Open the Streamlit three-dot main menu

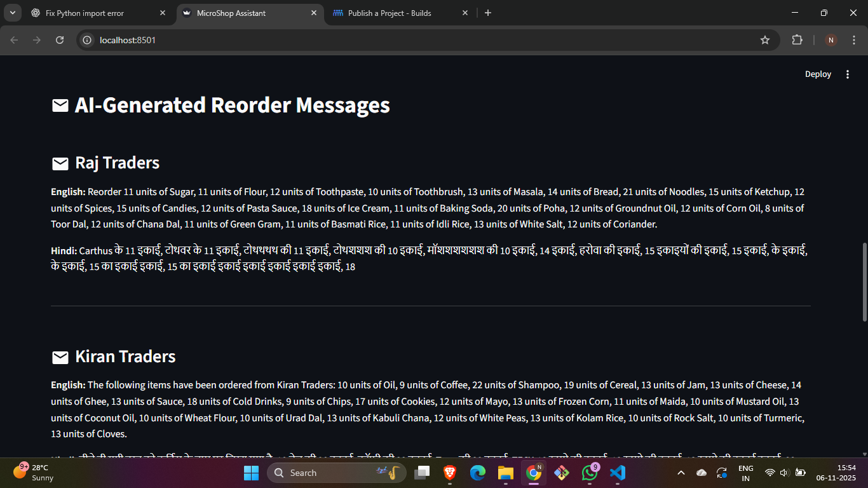(847, 74)
